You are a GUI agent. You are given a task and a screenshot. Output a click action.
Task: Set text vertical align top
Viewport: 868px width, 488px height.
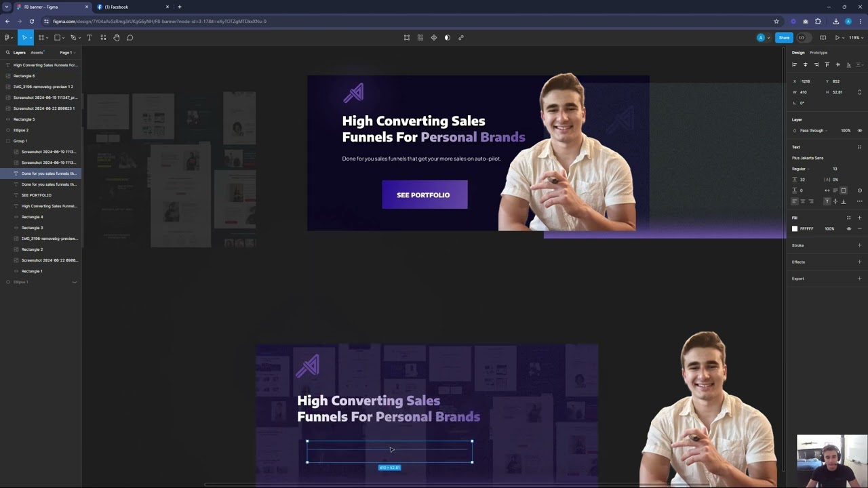(x=827, y=201)
